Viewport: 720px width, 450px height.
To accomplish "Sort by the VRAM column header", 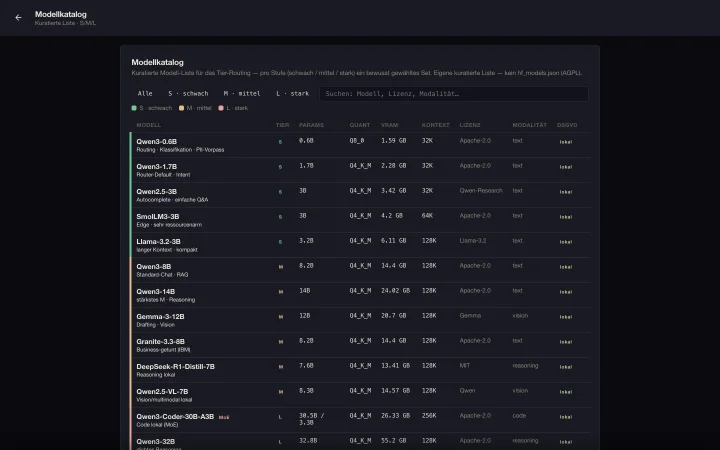I will (389, 125).
